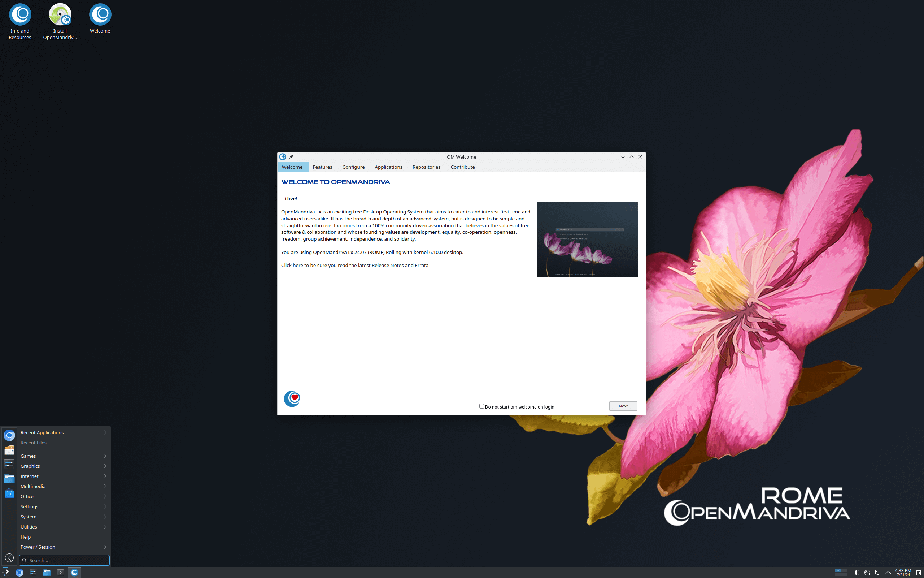Click the OM Welcome title bar text

(461, 157)
